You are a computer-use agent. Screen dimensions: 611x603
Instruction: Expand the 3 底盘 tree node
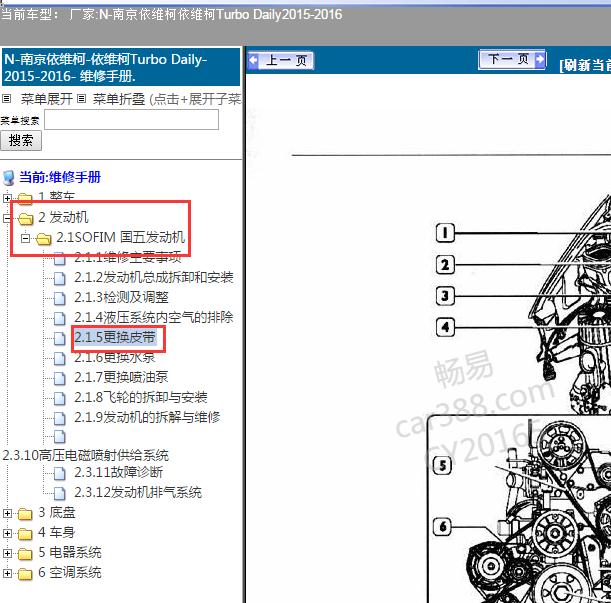click(7, 514)
